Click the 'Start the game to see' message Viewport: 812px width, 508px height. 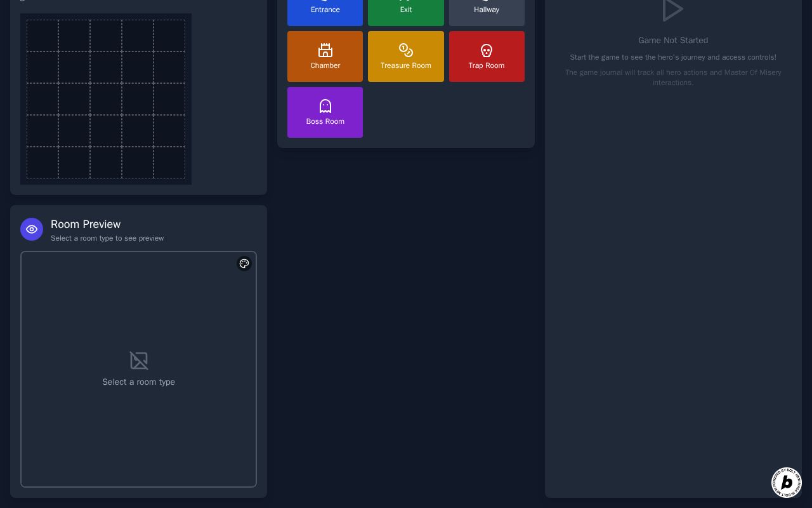click(673, 57)
